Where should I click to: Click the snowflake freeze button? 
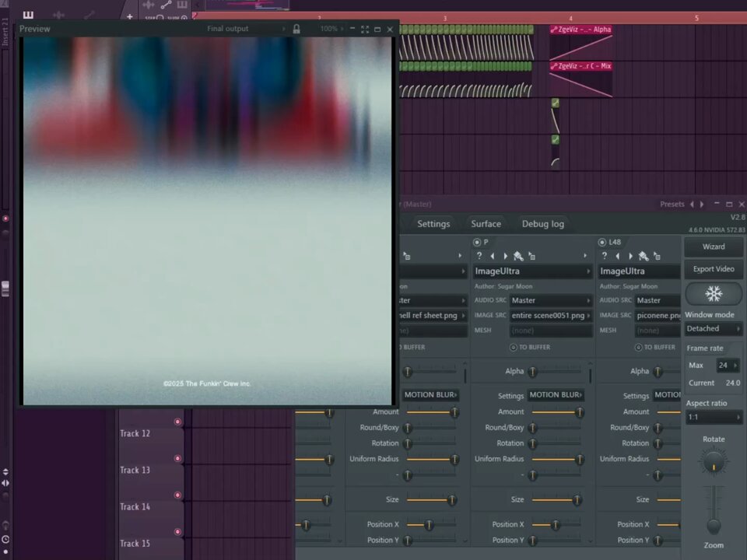click(714, 294)
